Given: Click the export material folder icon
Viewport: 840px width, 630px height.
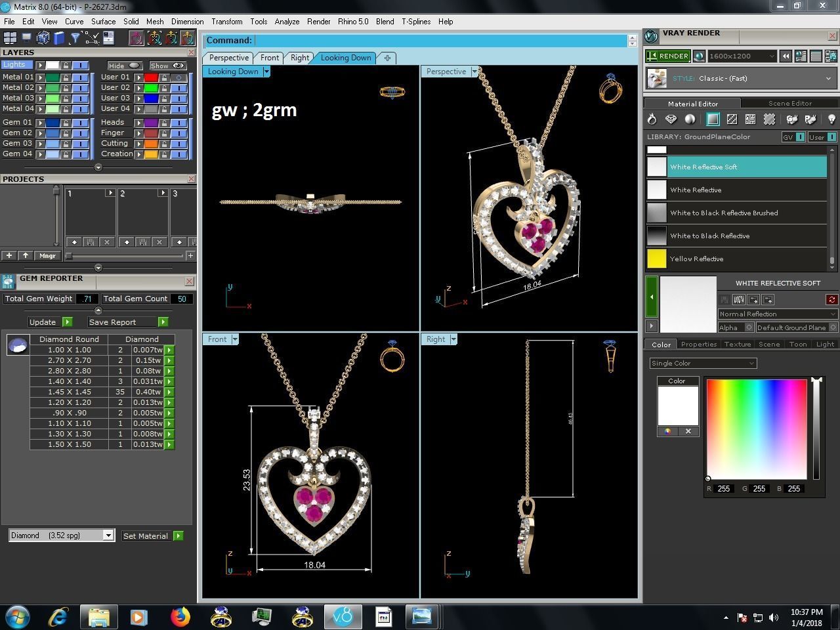Looking at the screenshot, I should click(x=768, y=300).
